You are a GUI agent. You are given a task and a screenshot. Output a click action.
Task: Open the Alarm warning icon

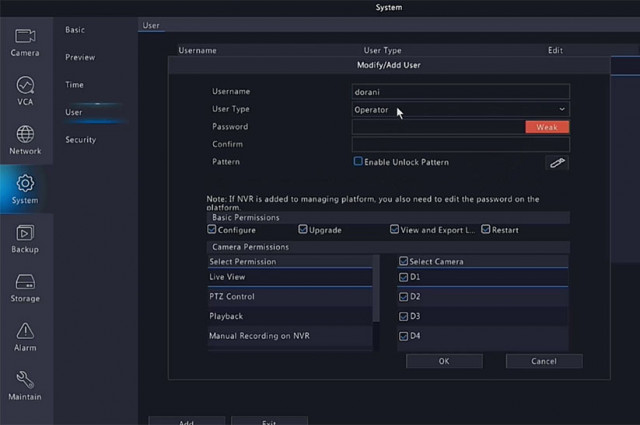click(x=25, y=331)
